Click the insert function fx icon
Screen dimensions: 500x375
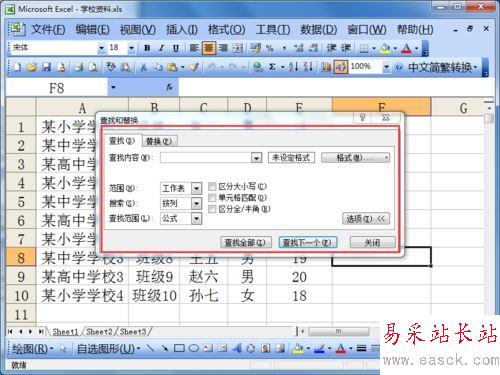point(169,88)
